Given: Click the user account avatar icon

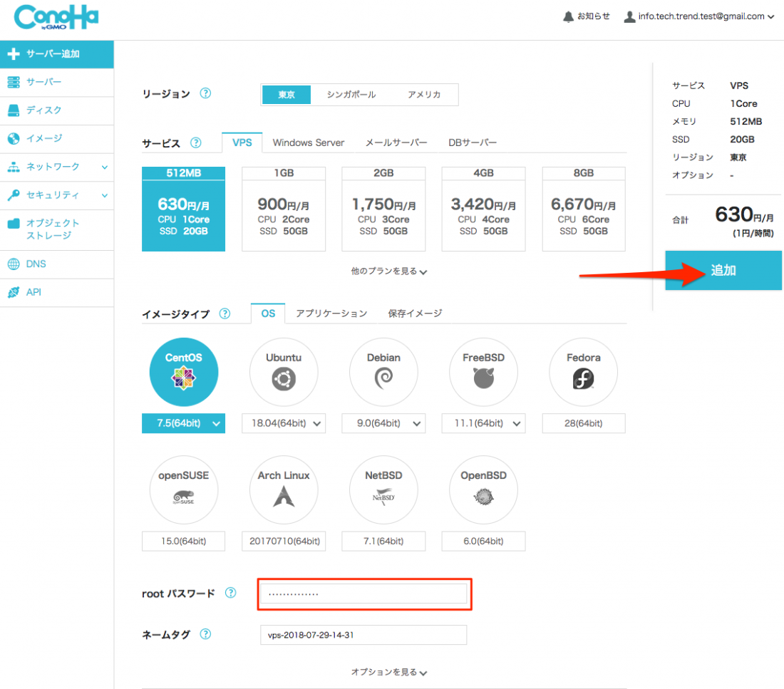Looking at the screenshot, I should click(629, 16).
